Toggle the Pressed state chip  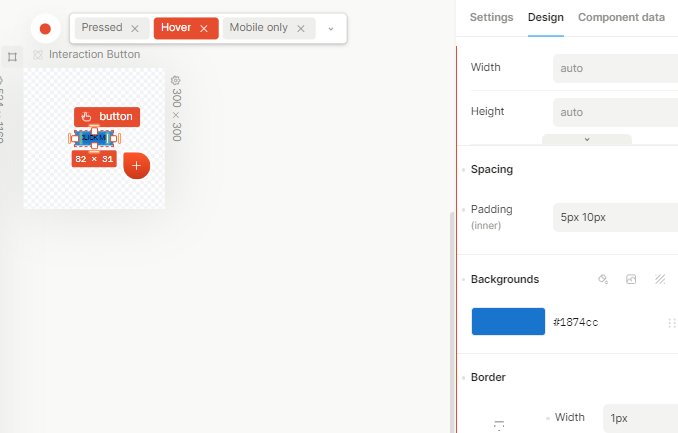103,28
